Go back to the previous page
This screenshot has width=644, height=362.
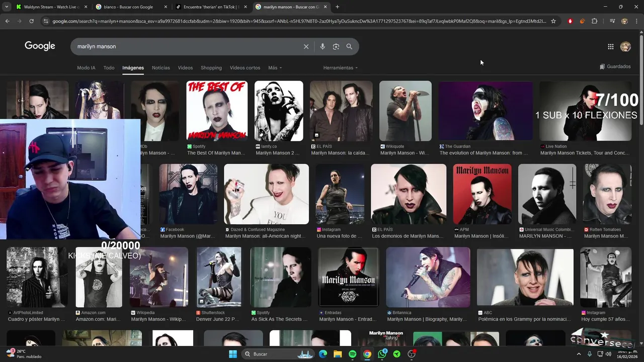(x=7, y=21)
